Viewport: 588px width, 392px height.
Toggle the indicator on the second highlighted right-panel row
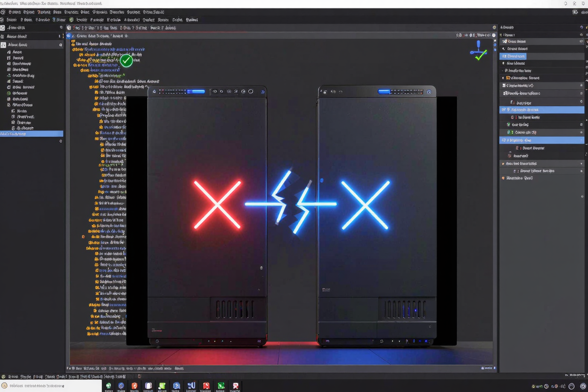581,109
